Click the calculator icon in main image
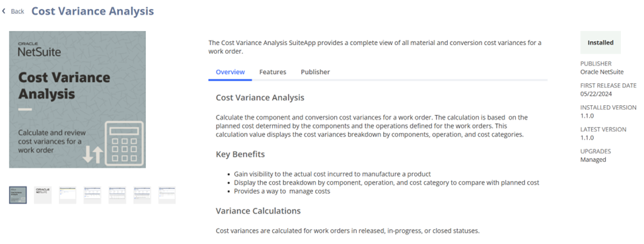Image resolution: width=644 pixels, height=244 pixels. [124, 143]
